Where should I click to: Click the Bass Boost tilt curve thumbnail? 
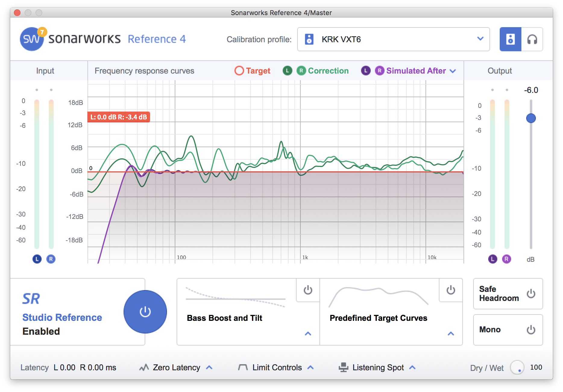pyautogui.click(x=235, y=297)
